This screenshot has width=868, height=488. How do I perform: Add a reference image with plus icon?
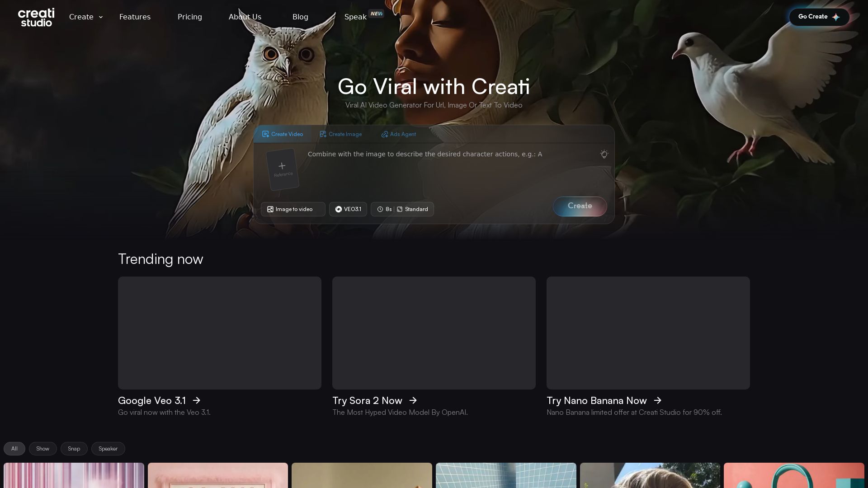(x=283, y=169)
